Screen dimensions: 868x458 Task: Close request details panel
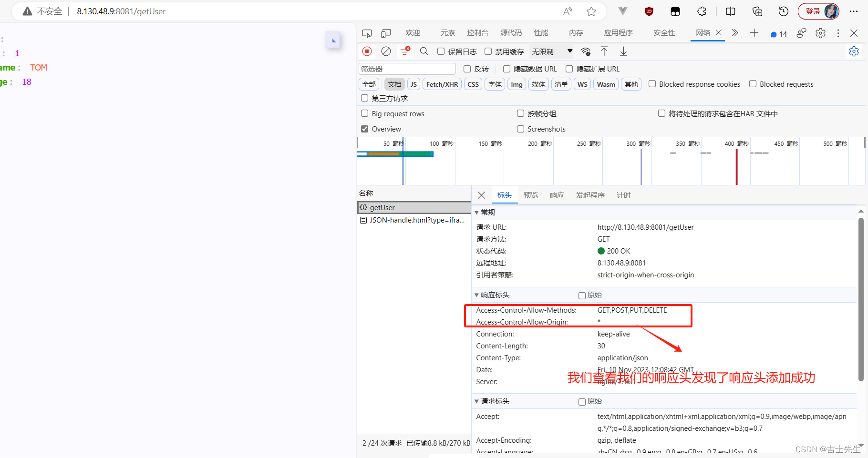coord(481,195)
